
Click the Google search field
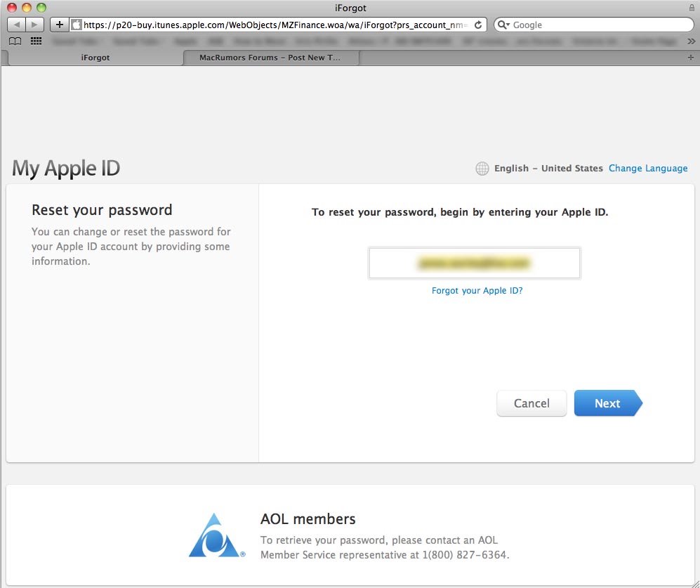click(x=594, y=25)
